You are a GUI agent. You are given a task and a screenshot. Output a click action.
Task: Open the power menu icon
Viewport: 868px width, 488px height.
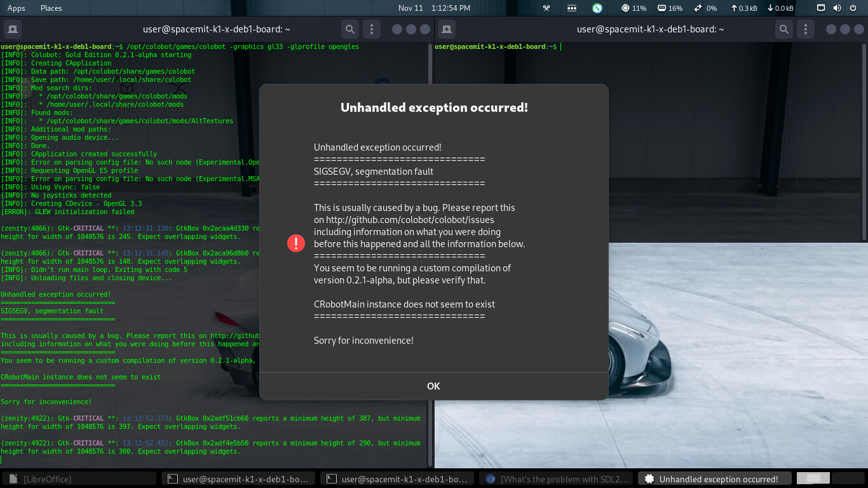853,8
